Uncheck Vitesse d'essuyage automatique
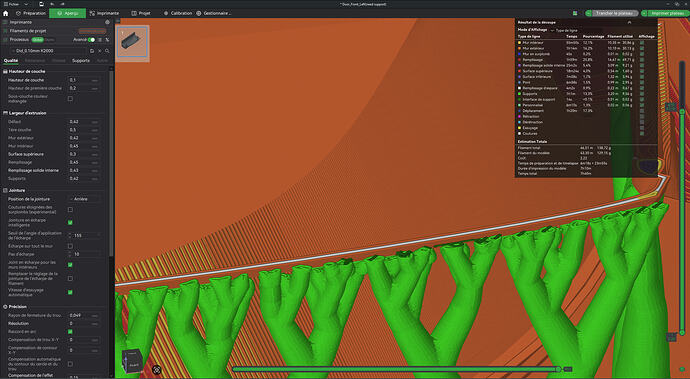Screen dimensions: 690x379 [x=70, y=292]
